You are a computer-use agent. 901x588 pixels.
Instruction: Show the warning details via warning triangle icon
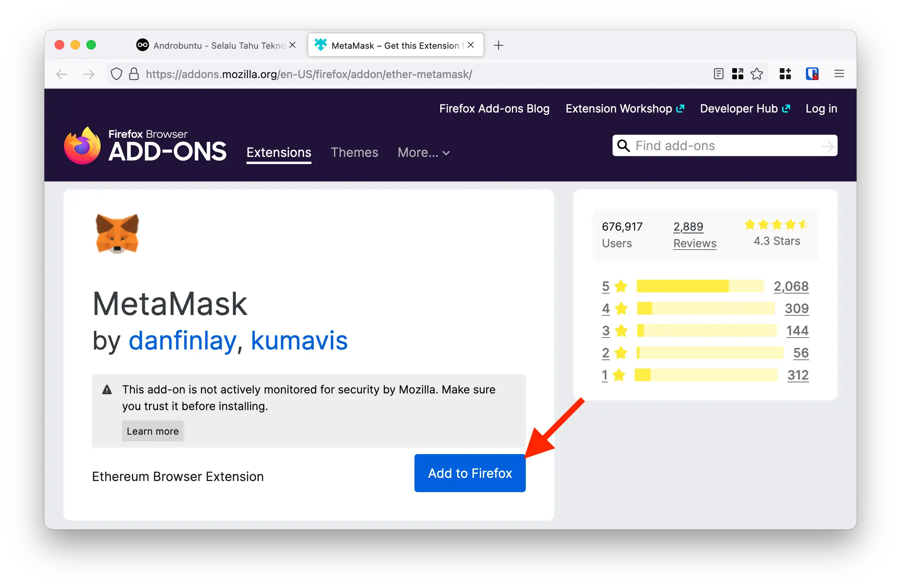coord(106,389)
